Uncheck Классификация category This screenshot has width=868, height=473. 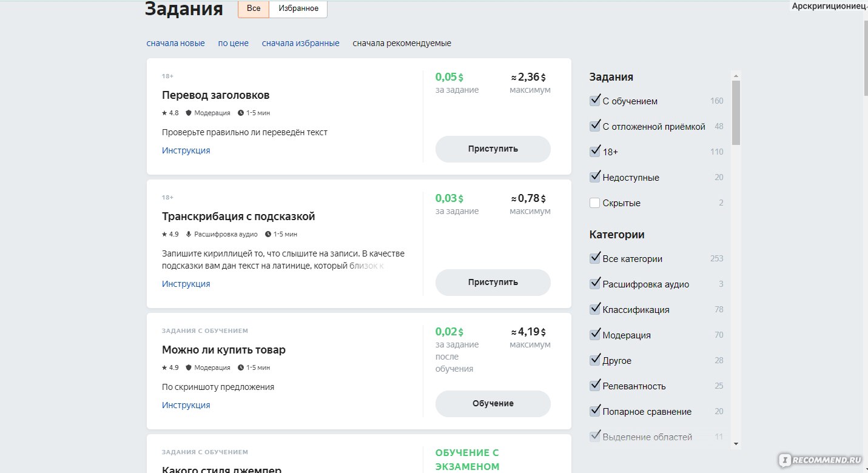(x=595, y=309)
